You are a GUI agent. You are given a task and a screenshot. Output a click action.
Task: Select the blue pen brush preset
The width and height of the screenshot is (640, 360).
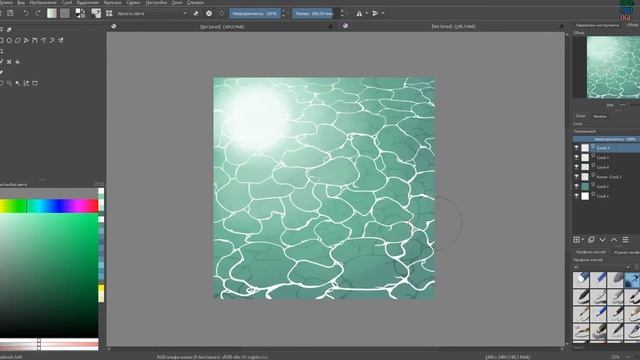598,280
